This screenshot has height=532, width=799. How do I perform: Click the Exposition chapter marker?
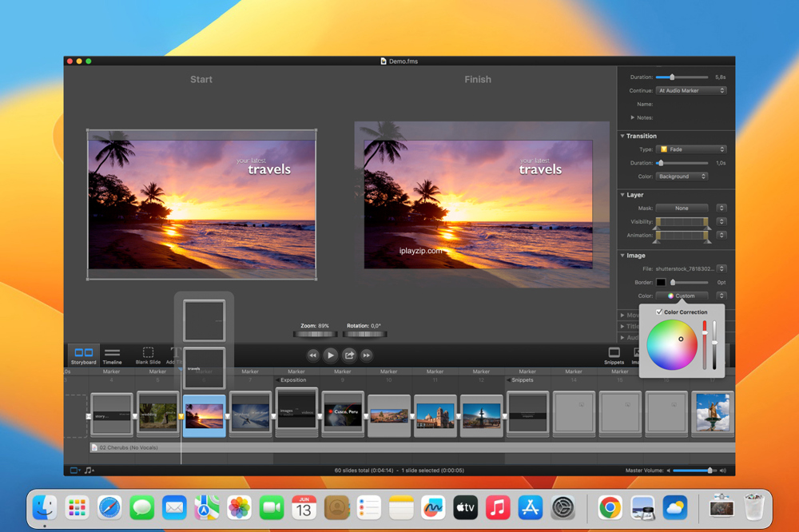click(x=292, y=379)
